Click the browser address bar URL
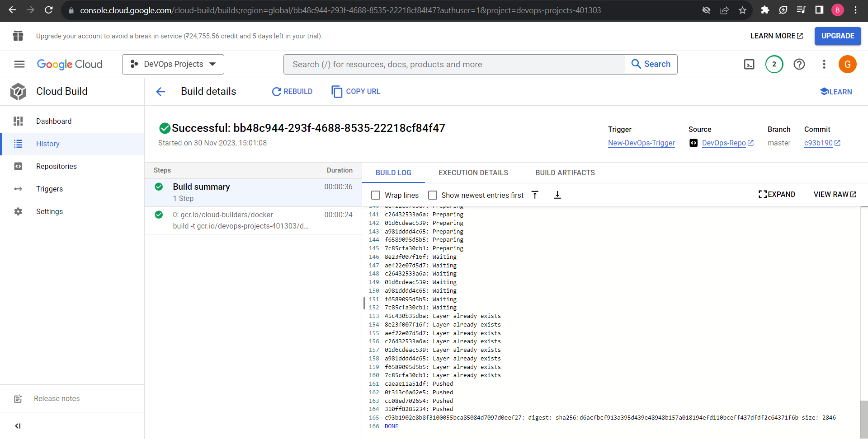This screenshot has height=439, width=868. coord(340,10)
